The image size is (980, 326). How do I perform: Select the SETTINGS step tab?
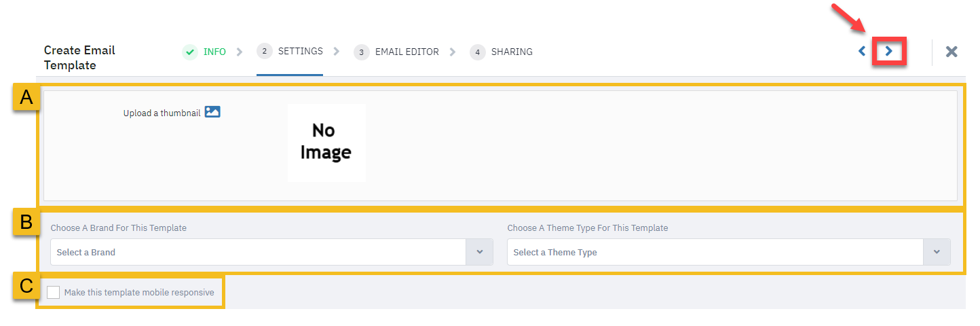pos(300,51)
